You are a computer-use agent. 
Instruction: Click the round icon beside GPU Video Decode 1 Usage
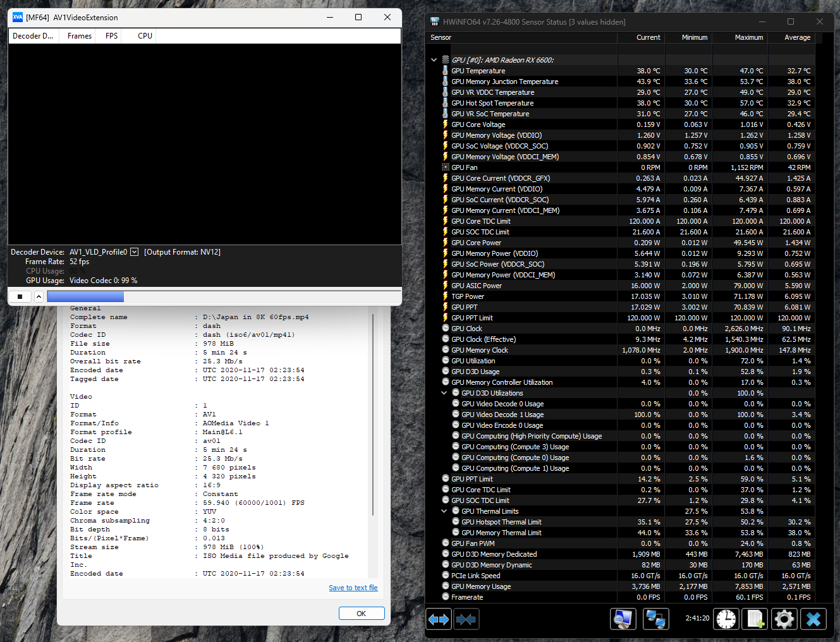pos(455,415)
